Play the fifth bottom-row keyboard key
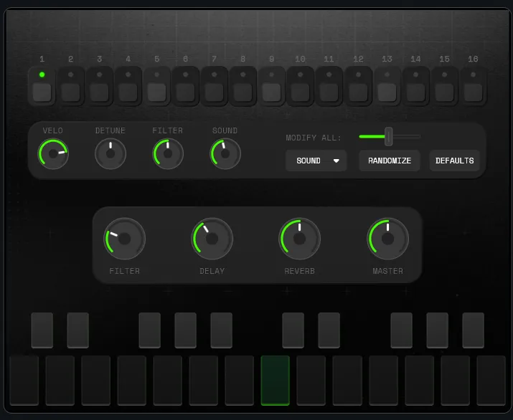Viewport: 513px width, 420px height. (167, 381)
